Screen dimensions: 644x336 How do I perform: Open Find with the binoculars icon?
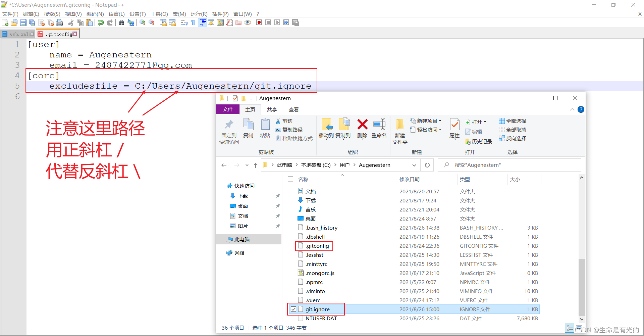[121, 22]
